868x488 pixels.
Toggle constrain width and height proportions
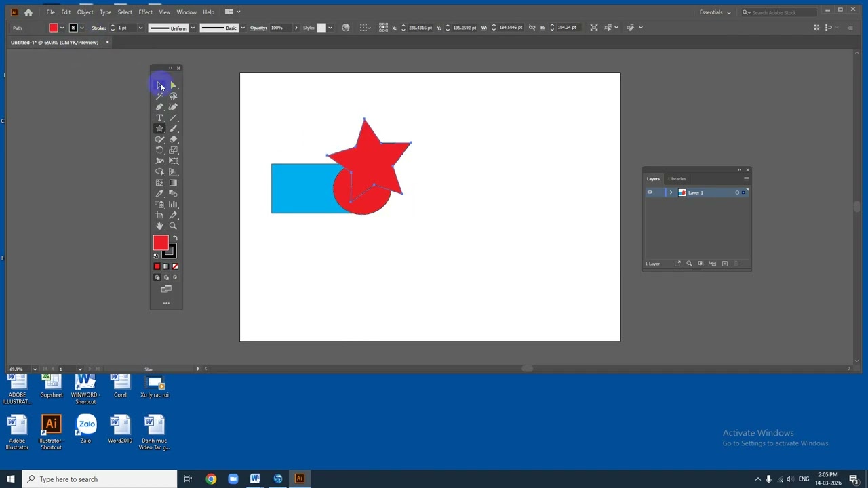pos(532,28)
